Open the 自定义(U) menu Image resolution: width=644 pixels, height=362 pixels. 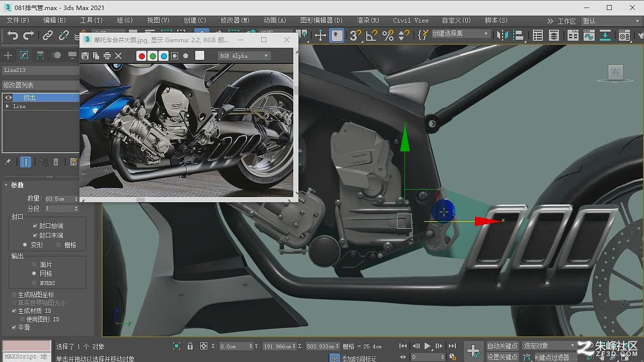(x=456, y=21)
